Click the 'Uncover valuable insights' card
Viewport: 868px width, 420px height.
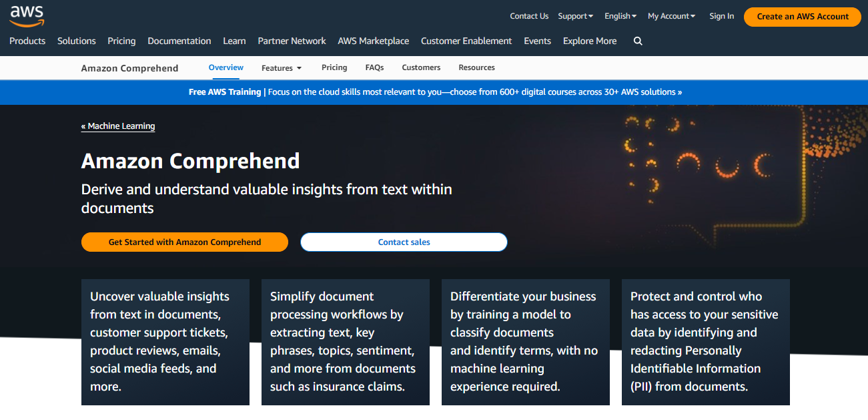[165, 342]
